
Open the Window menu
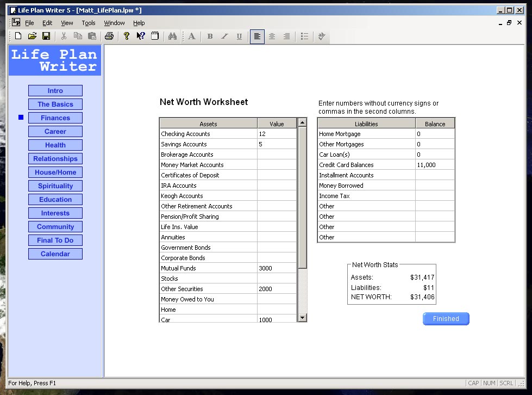(114, 23)
